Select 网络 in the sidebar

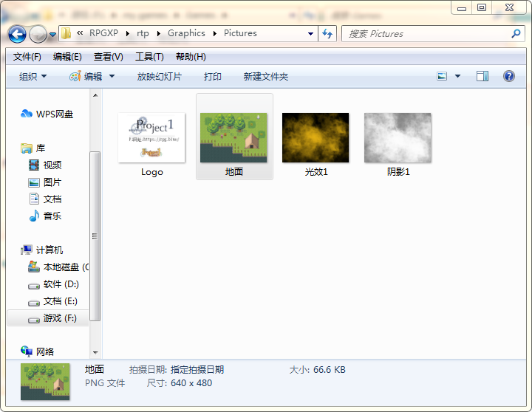tap(38, 351)
